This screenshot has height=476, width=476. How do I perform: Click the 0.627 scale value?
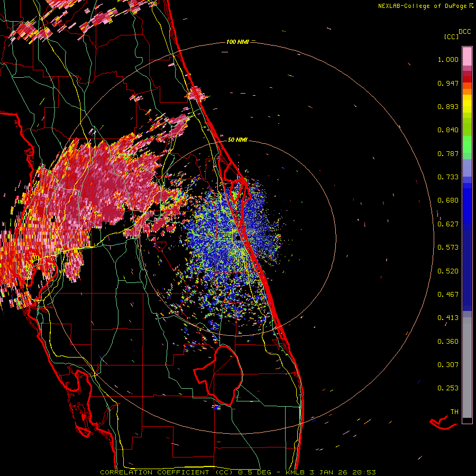click(448, 224)
